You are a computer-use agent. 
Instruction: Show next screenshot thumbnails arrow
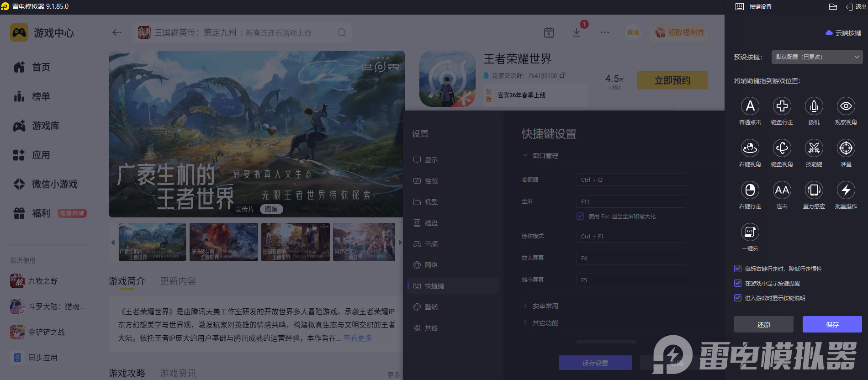(400, 243)
